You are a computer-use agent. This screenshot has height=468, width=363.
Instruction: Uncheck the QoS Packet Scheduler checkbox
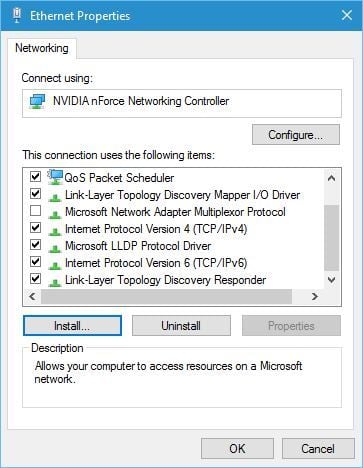click(35, 176)
